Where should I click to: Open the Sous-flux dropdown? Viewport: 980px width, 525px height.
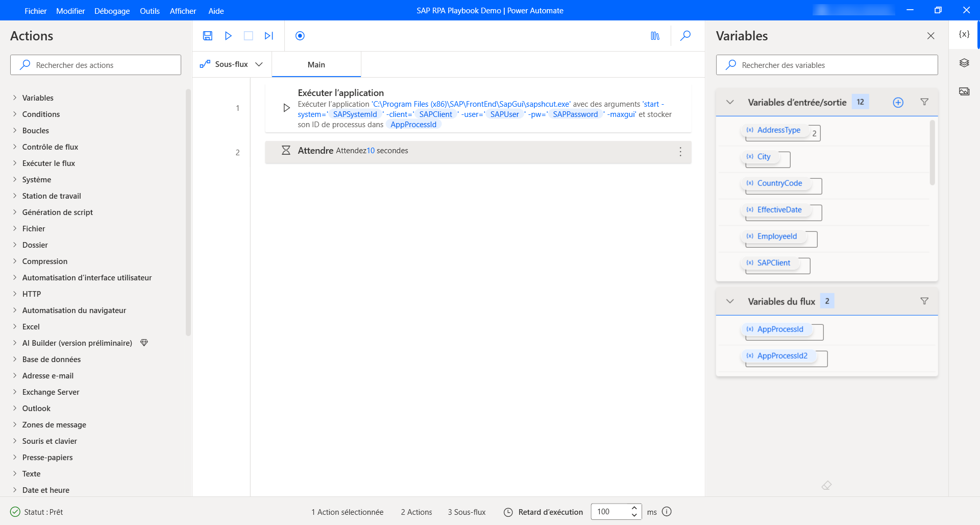pyautogui.click(x=232, y=64)
